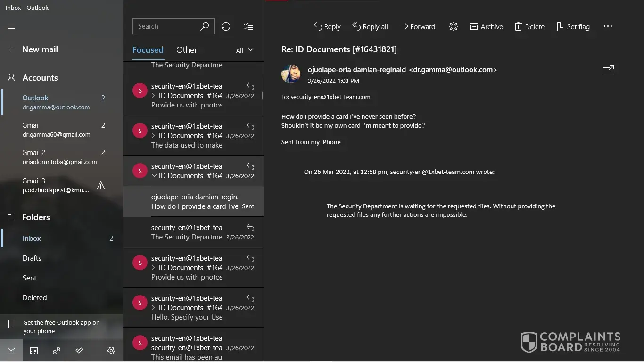The image size is (644, 362).
Task: Open the more actions ellipsis menu
Action: pyautogui.click(x=608, y=27)
